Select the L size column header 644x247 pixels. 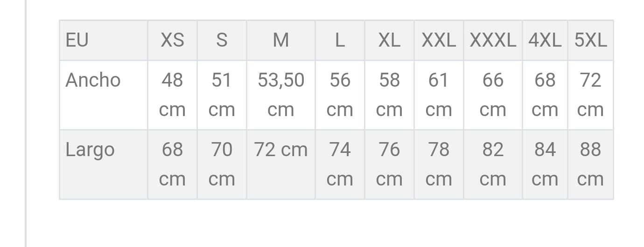point(340,41)
